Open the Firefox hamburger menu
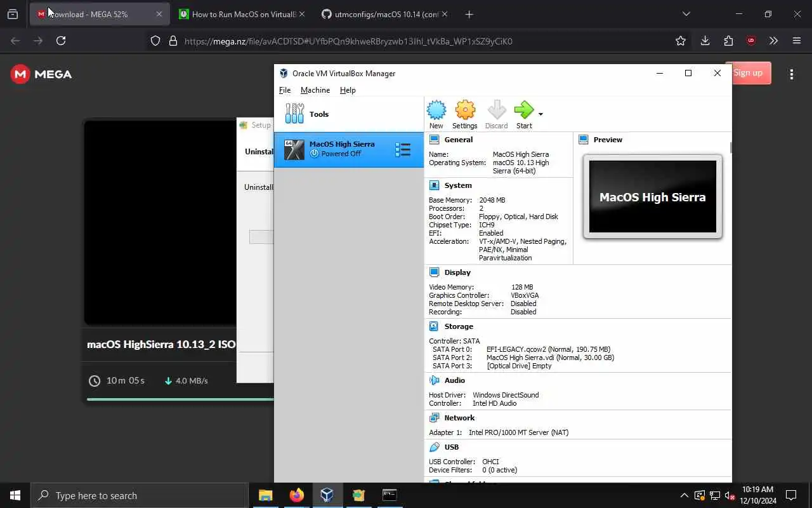 [x=797, y=41]
